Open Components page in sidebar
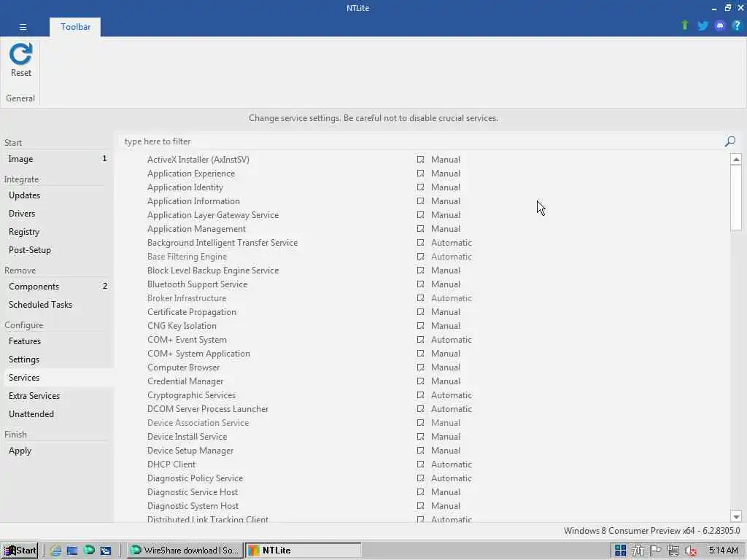This screenshot has height=560, width=747. pyautogui.click(x=57, y=286)
